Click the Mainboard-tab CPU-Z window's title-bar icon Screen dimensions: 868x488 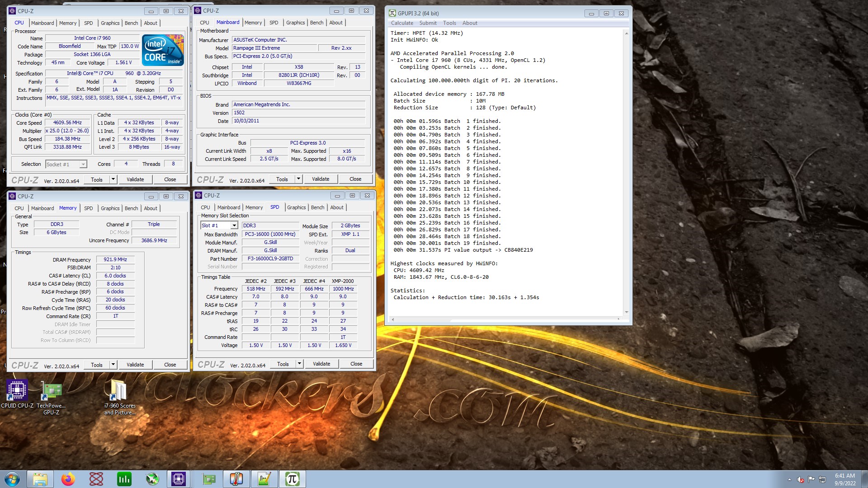[x=198, y=10]
